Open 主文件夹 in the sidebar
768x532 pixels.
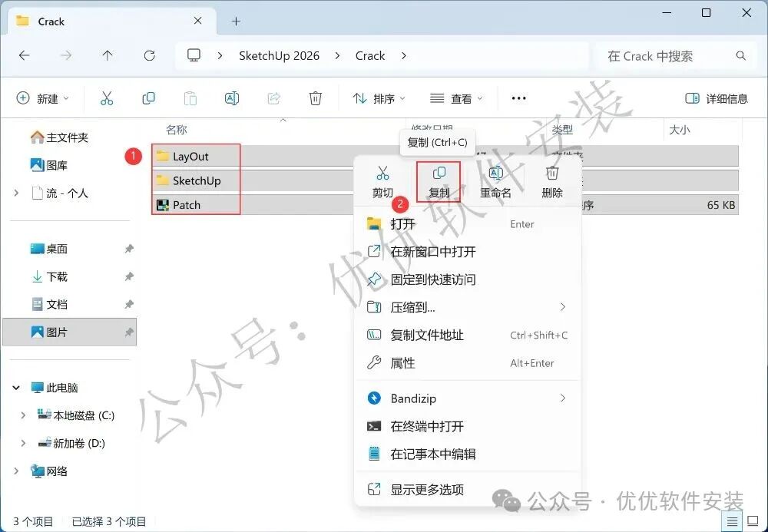pyautogui.click(x=59, y=137)
